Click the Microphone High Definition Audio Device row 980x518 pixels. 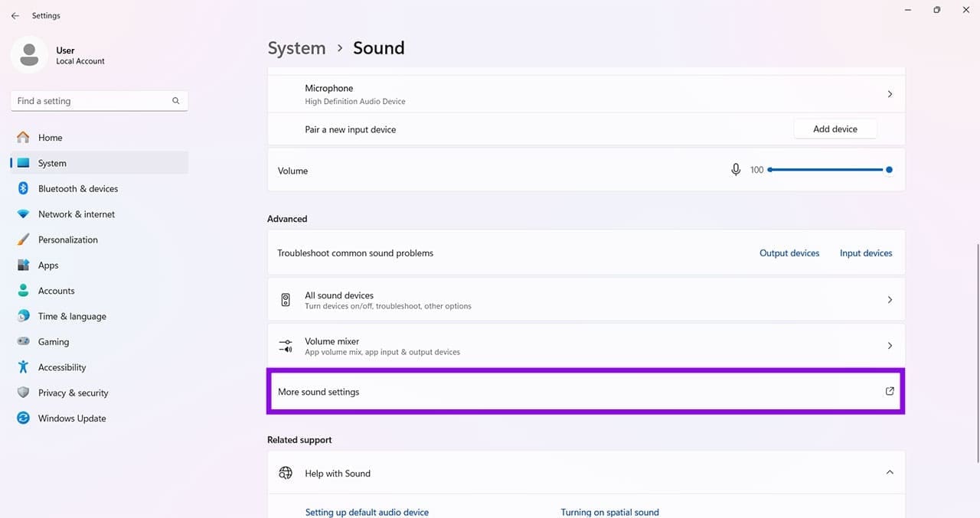(586, 94)
